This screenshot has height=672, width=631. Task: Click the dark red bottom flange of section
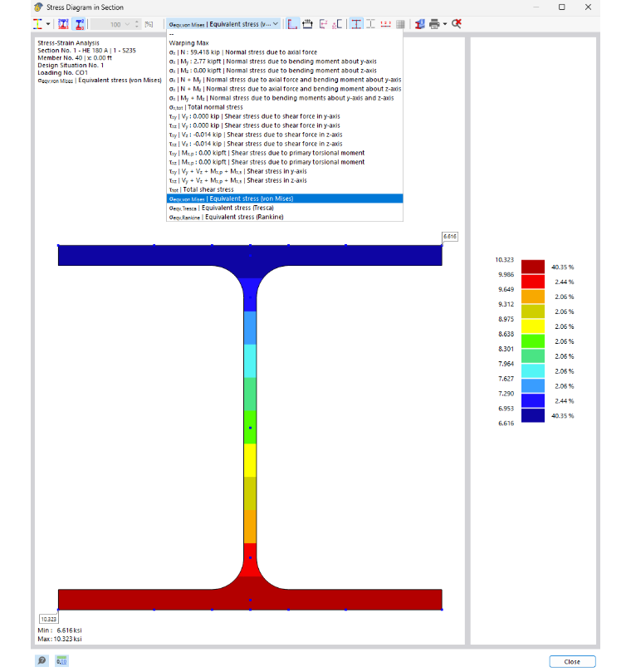250,600
